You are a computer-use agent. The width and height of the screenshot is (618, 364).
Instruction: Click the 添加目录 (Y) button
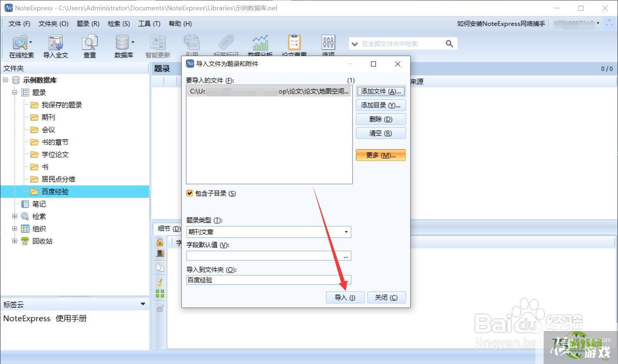click(381, 105)
